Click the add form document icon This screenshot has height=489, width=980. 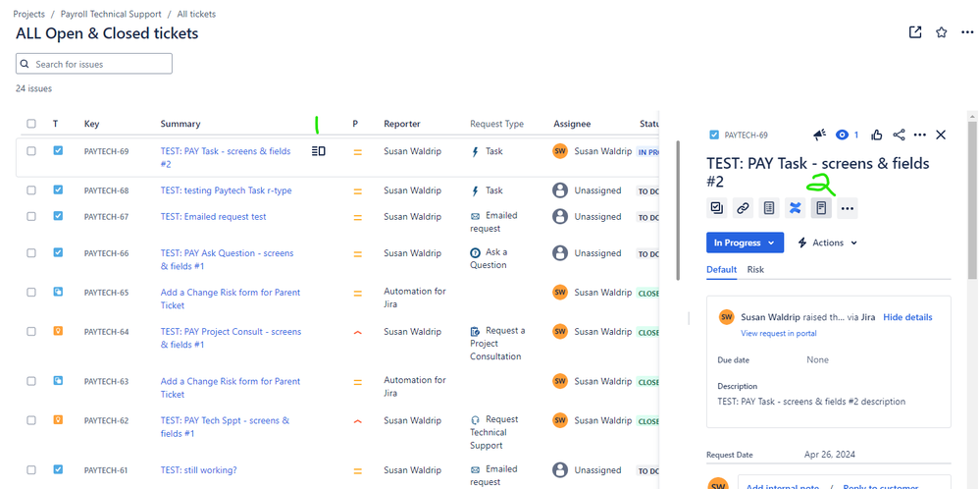(x=769, y=208)
